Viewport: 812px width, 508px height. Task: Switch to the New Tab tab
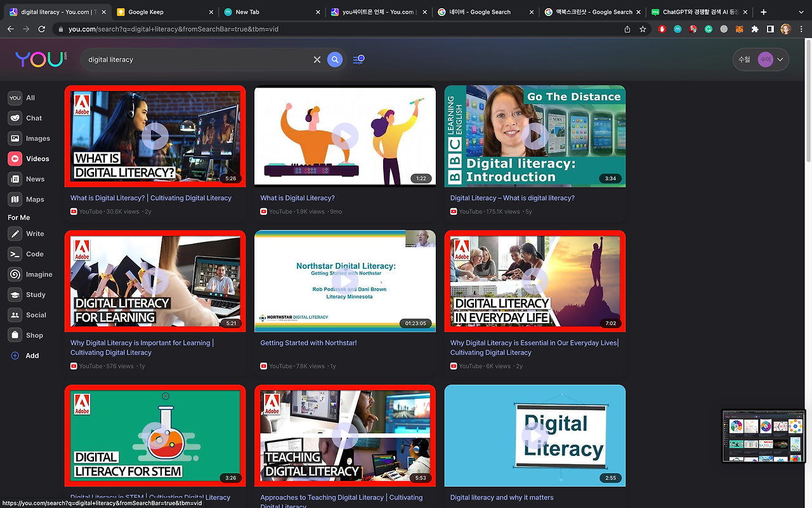tap(272, 12)
